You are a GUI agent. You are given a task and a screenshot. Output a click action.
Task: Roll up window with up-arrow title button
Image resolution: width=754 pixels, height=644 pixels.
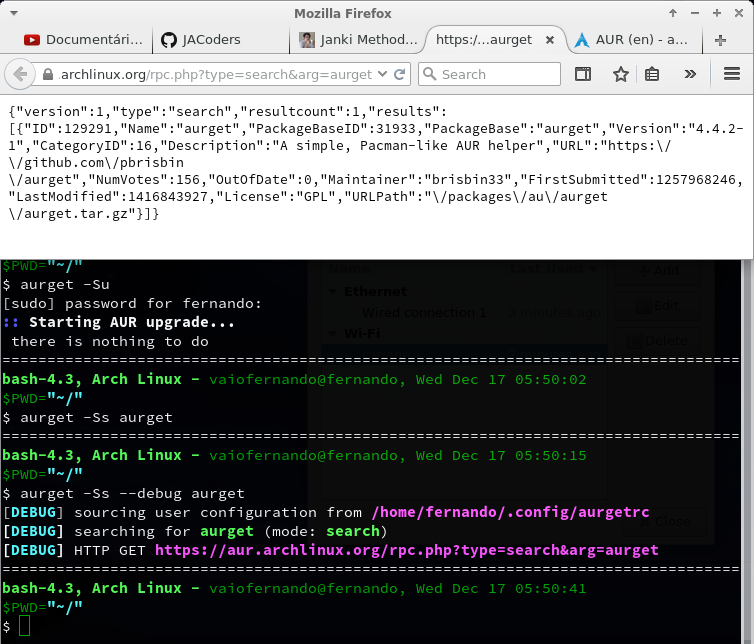point(673,13)
